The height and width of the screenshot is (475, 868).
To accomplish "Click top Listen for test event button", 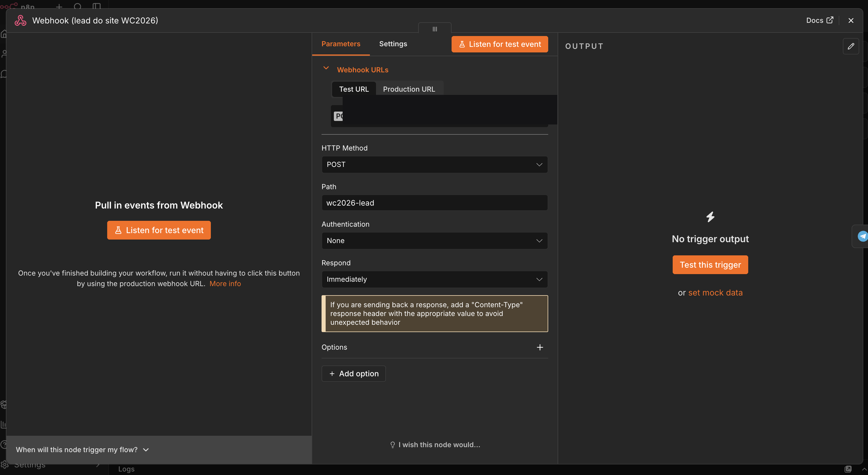I will (499, 44).
